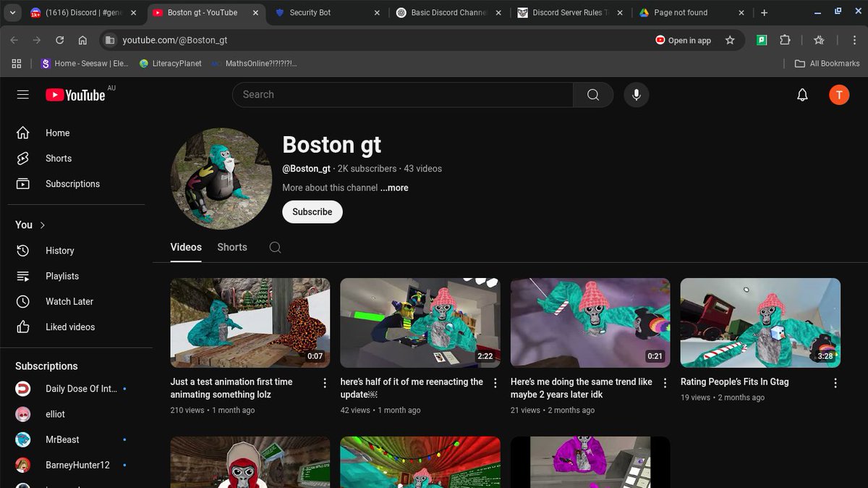Open elliot channel subscription
Viewport: 868px width, 488px height.
[x=76, y=414]
